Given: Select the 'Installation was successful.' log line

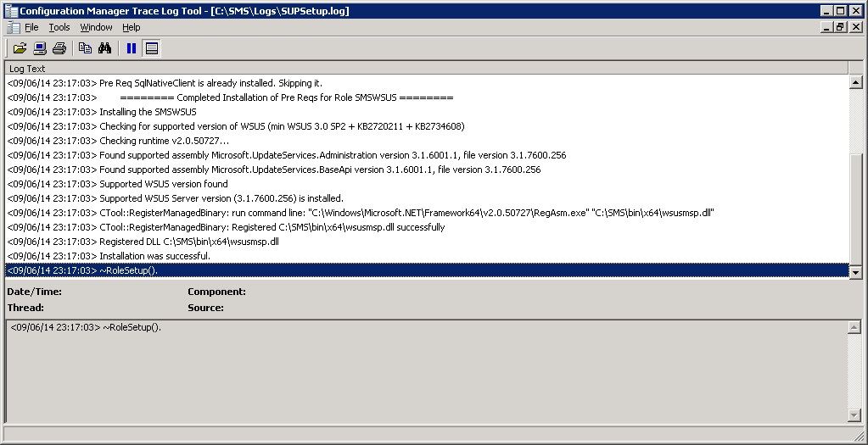Looking at the screenshot, I should (x=154, y=256).
